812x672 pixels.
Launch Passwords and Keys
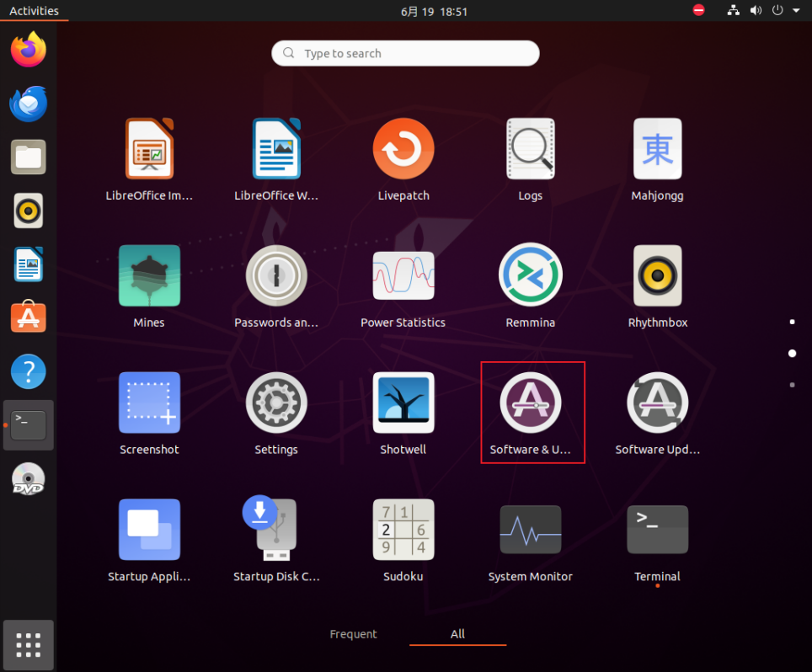pos(276,275)
